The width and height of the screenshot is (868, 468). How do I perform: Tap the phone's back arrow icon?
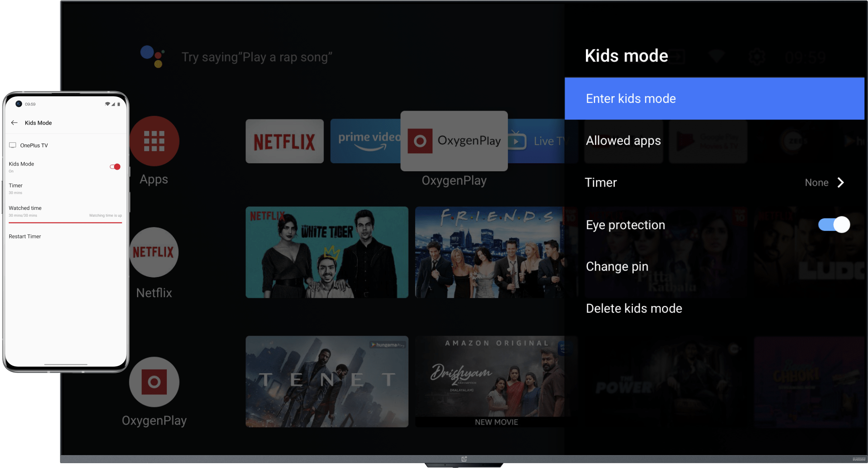[14, 123]
